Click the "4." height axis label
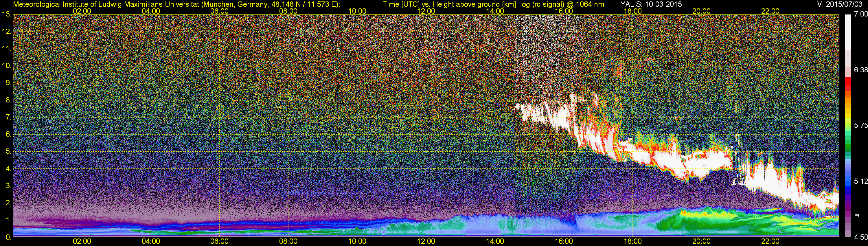 [x=8, y=169]
